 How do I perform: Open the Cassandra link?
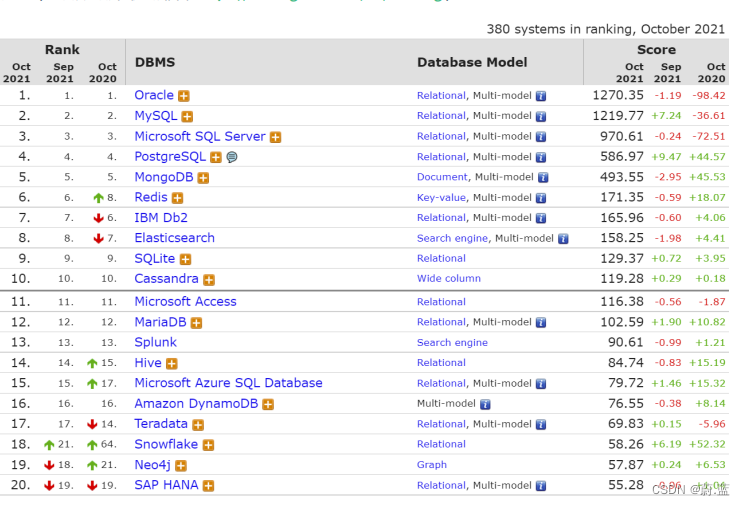[x=166, y=279]
